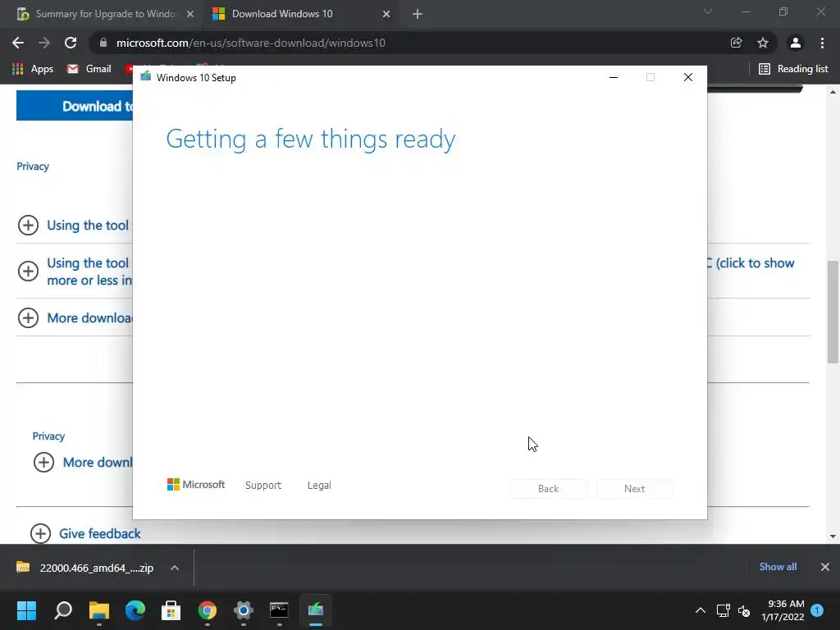Open network status tray icon

pos(724,610)
